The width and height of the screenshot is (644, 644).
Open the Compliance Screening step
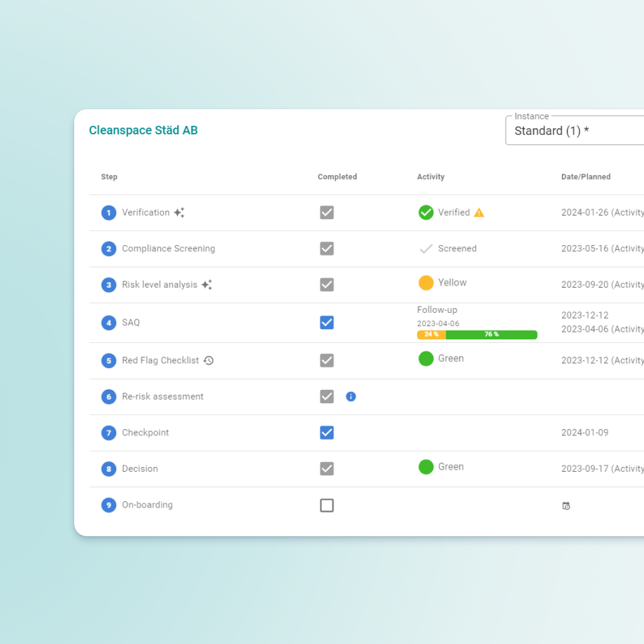pyautogui.click(x=169, y=248)
